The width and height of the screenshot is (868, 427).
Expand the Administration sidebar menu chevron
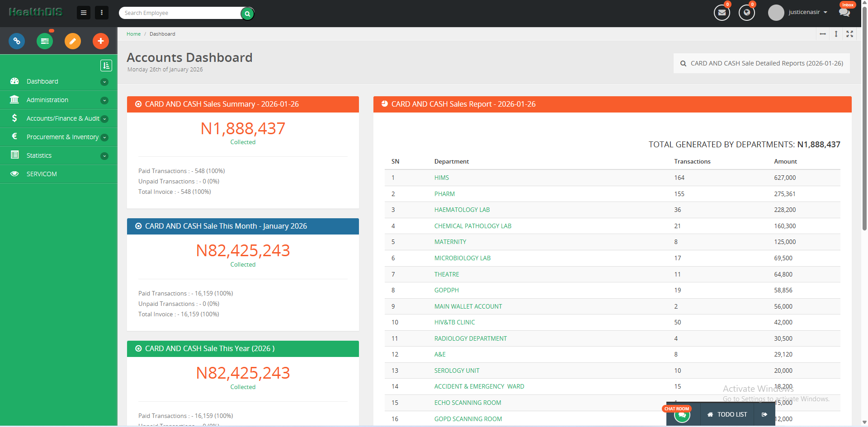click(104, 100)
